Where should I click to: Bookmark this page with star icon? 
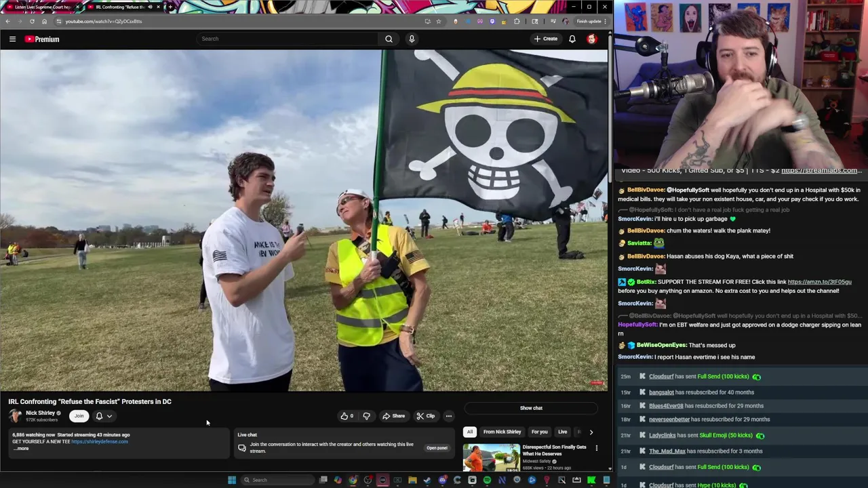pyautogui.click(x=439, y=21)
